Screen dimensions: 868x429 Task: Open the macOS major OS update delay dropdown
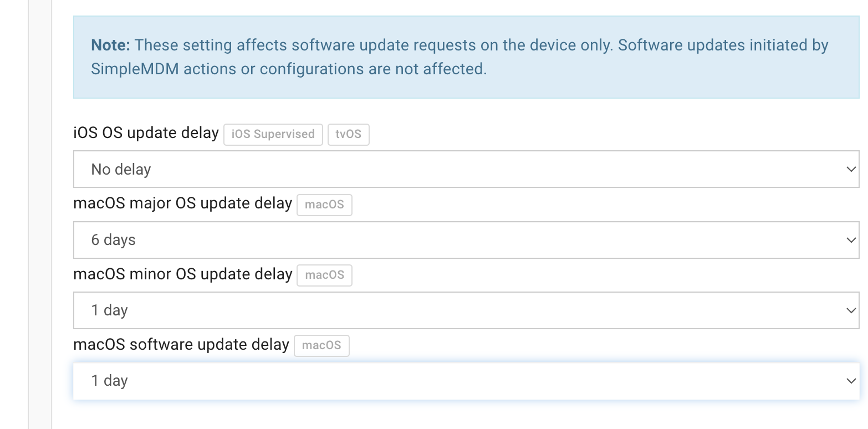(466, 240)
